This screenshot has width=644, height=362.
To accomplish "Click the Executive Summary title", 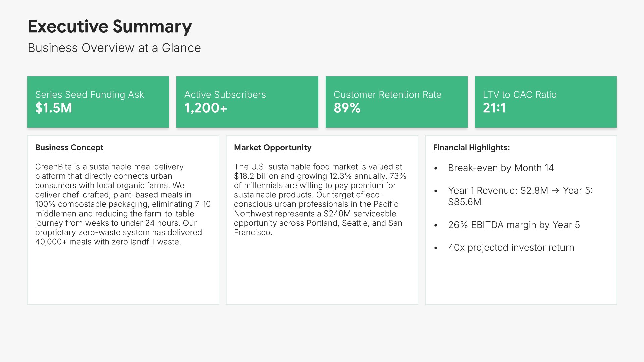I will (110, 26).
